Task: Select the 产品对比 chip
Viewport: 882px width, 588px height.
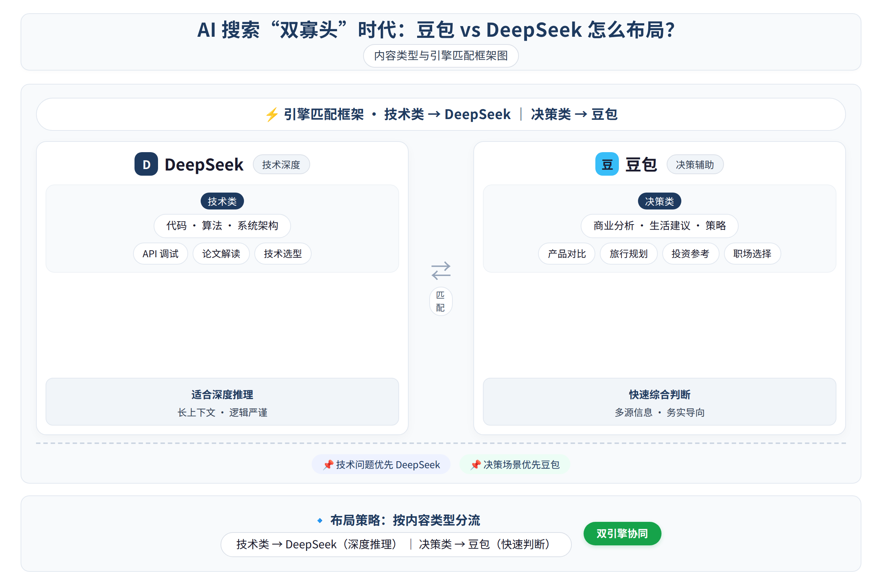Action: pos(567,254)
